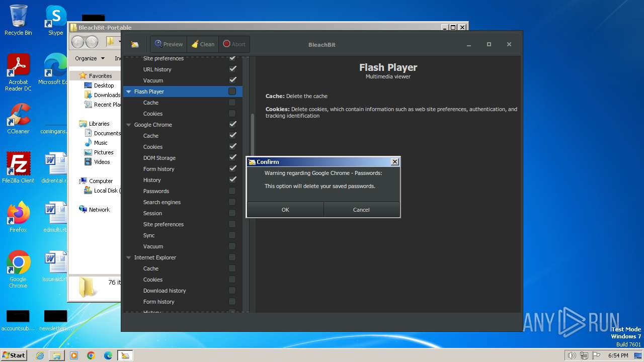
Task: Switch to File Explorer in the taskbar
Action: [x=57, y=355]
